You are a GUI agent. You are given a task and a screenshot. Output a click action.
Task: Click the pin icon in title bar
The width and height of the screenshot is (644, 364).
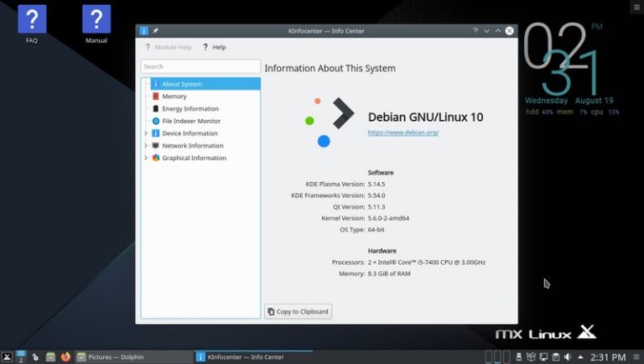155,31
